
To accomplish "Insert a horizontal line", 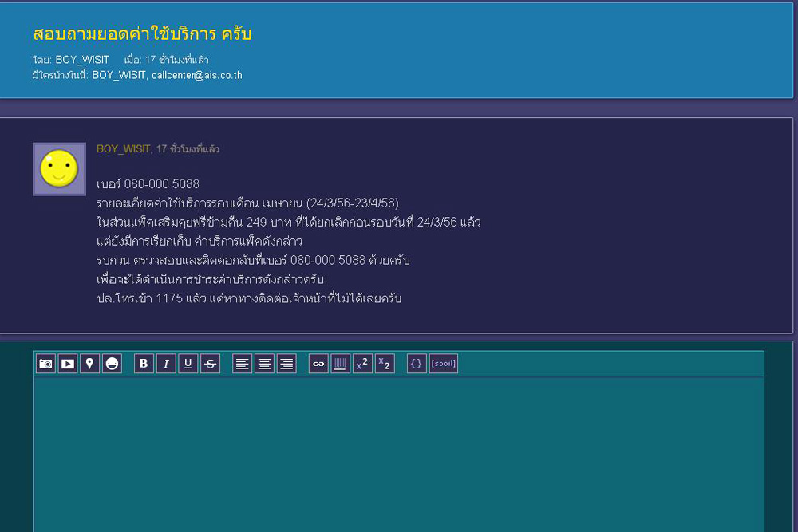I will click(341, 364).
